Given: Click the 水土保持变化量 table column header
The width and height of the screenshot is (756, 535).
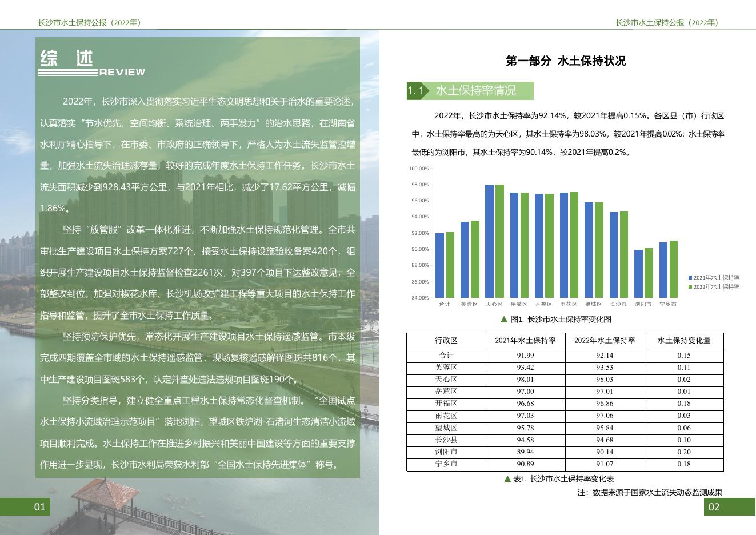Looking at the screenshot, I should 684,341.
